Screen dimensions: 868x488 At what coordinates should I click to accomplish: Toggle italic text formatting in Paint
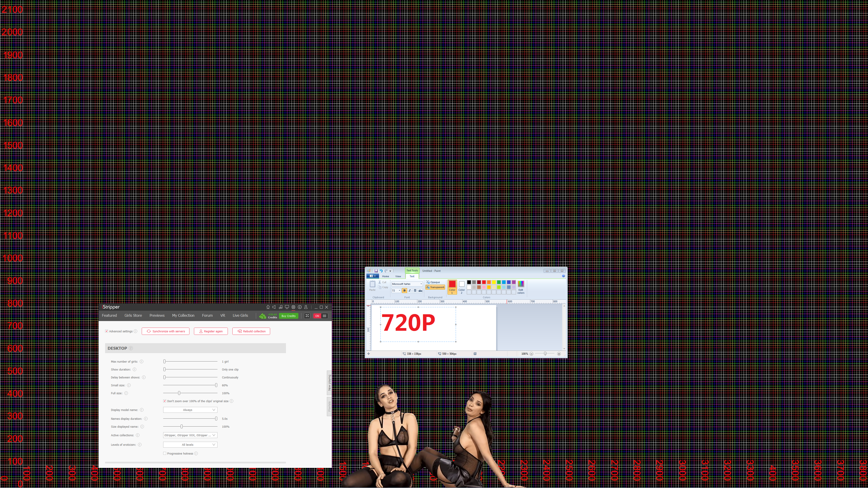pyautogui.click(x=410, y=290)
